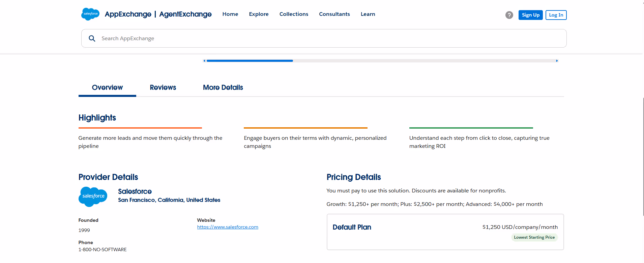This screenshot has width=644, height=263.
Task: Select the Default Plan pricing card
Action: (445, 232)
